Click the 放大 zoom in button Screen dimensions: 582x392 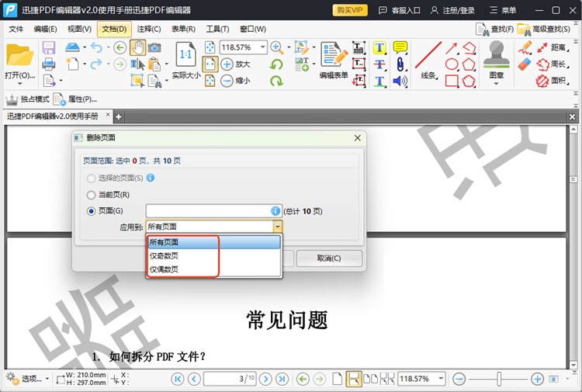(236, 64)
